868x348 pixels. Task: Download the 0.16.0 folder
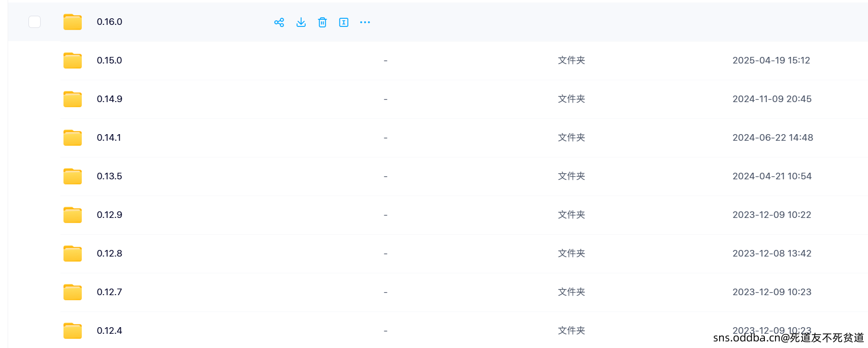301,22
